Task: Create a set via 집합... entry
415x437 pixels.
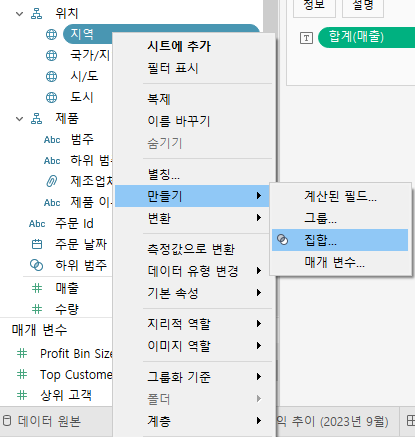Action: (340, 240)
